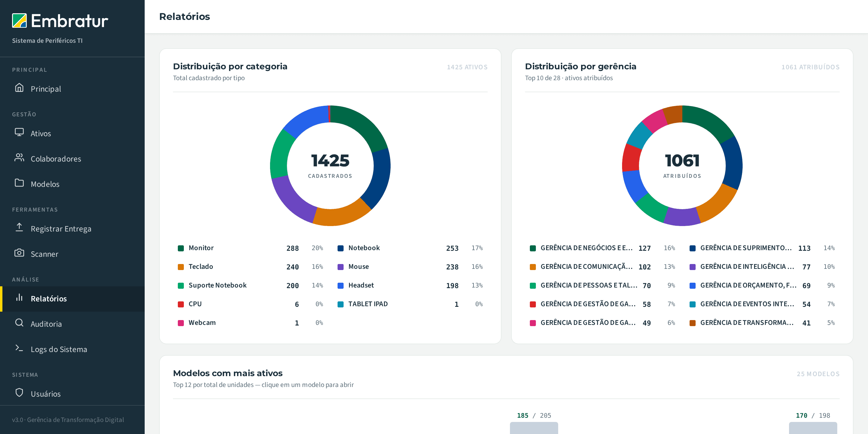This screenshot has height=434, width=868.
Task: Click GERÊNCIA DE NEGÓCIOS E E... legend entry
Action: 602,248
